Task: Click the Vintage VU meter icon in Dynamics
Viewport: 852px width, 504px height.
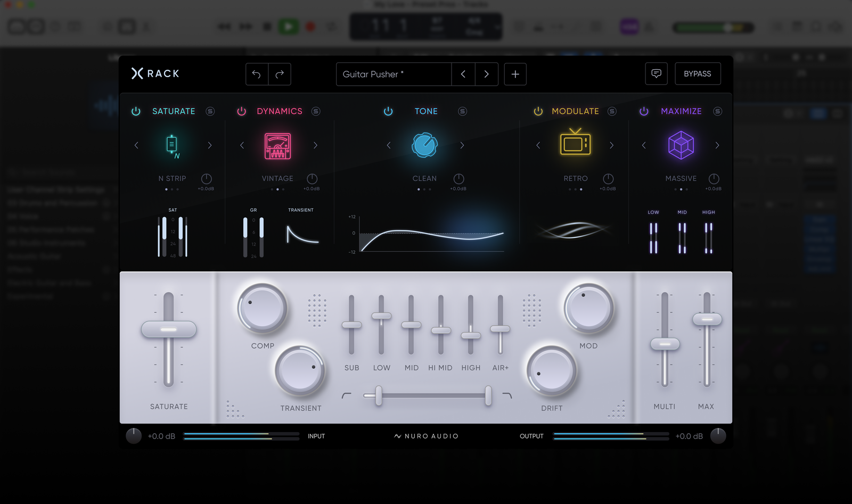Action: [x=277, y=145]
